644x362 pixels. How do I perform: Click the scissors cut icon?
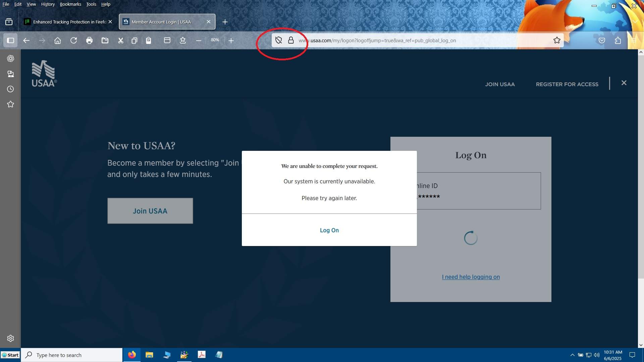(121, 41)
